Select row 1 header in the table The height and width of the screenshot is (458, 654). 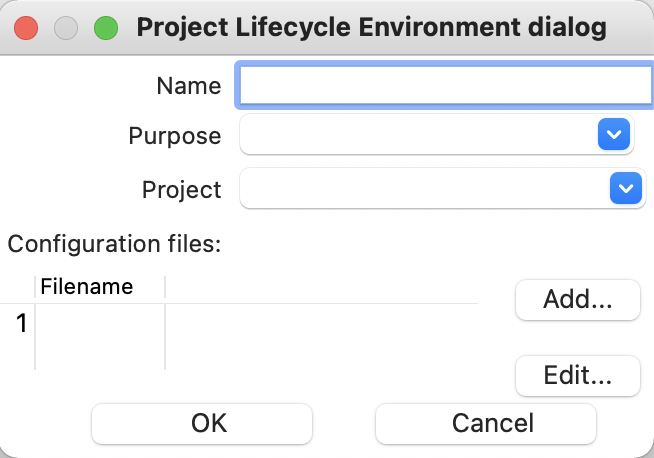click(21, 323)
